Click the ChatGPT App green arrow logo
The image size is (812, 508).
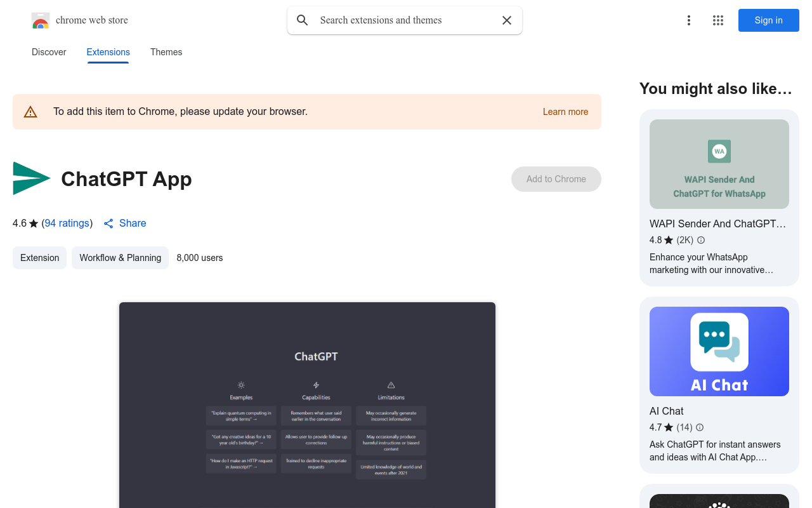pos(31,178)
